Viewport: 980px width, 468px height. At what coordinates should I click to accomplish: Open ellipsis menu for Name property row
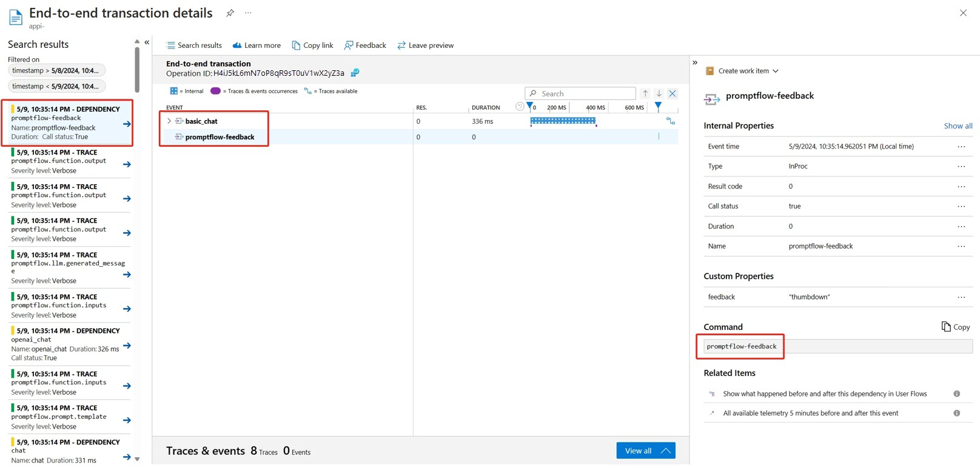point(961,246)
